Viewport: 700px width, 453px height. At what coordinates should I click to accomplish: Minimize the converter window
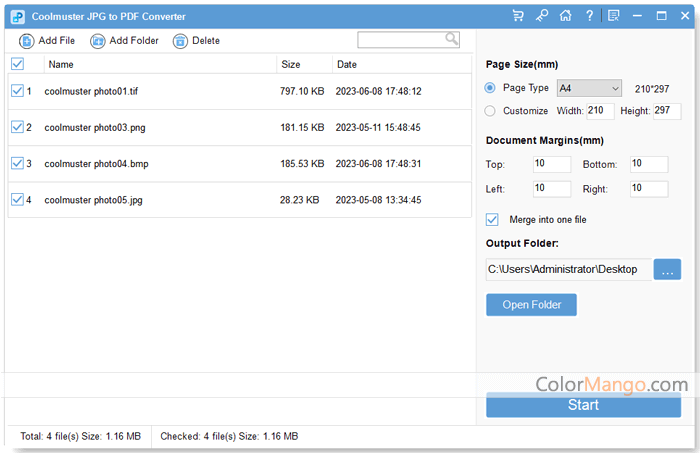point(638,16)
